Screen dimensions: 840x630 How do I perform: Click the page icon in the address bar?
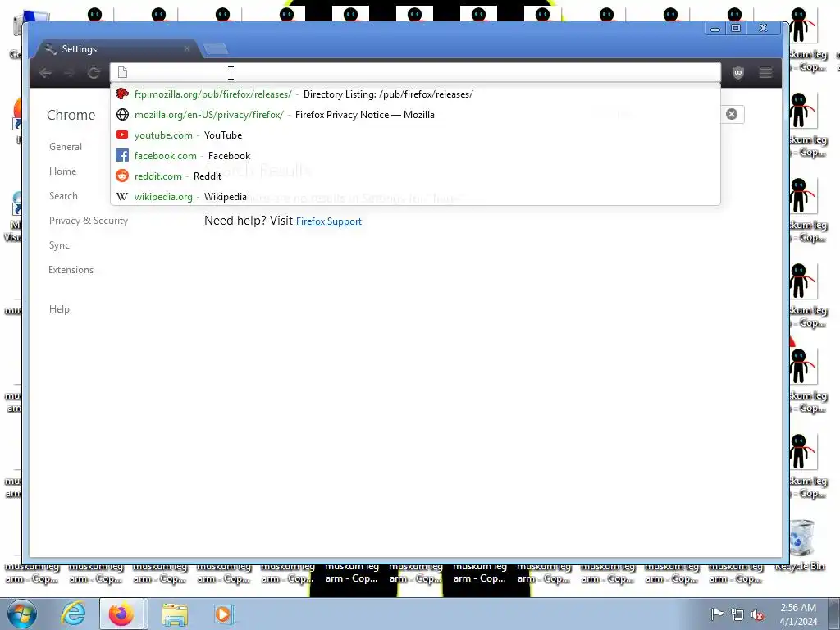click(123, 72)
